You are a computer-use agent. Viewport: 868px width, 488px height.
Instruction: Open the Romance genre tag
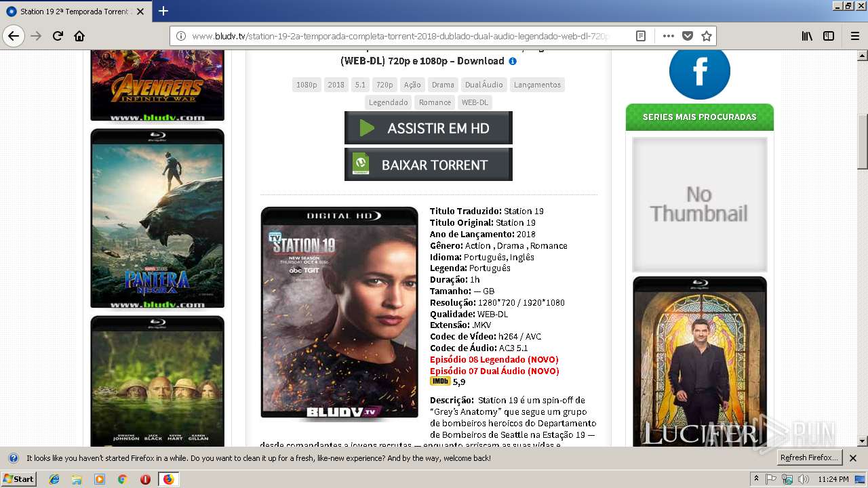click(435, 102)
